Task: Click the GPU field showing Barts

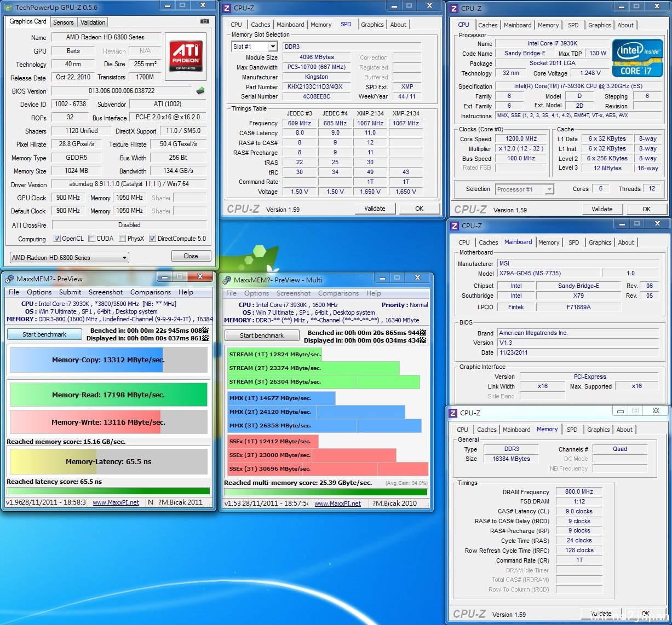Action: point(73,51)
